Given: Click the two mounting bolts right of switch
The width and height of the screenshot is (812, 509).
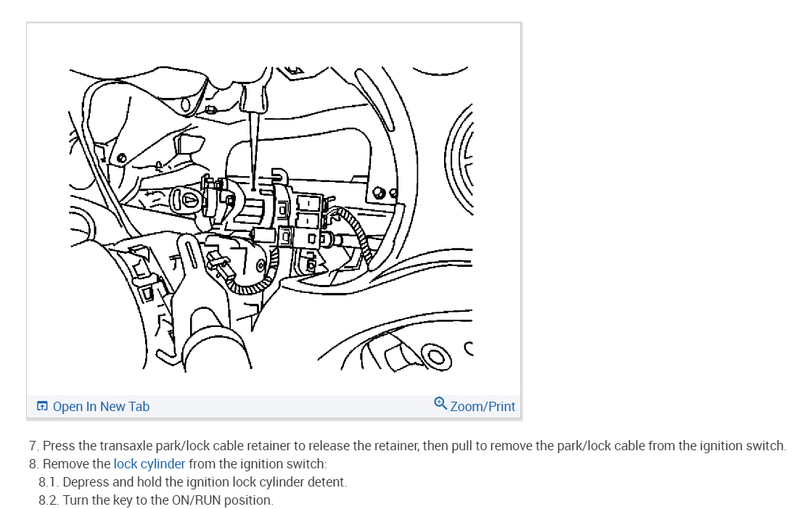Looking at the screenshot, I should click(385, 194).
